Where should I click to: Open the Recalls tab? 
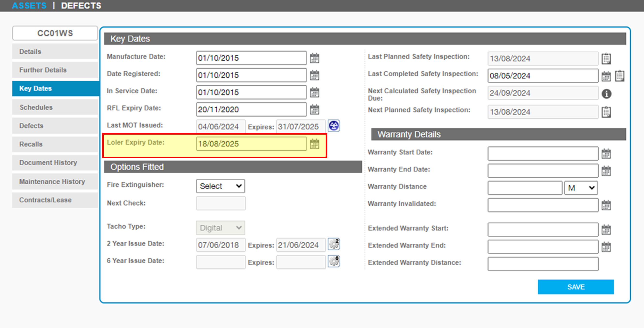[55, 144]
